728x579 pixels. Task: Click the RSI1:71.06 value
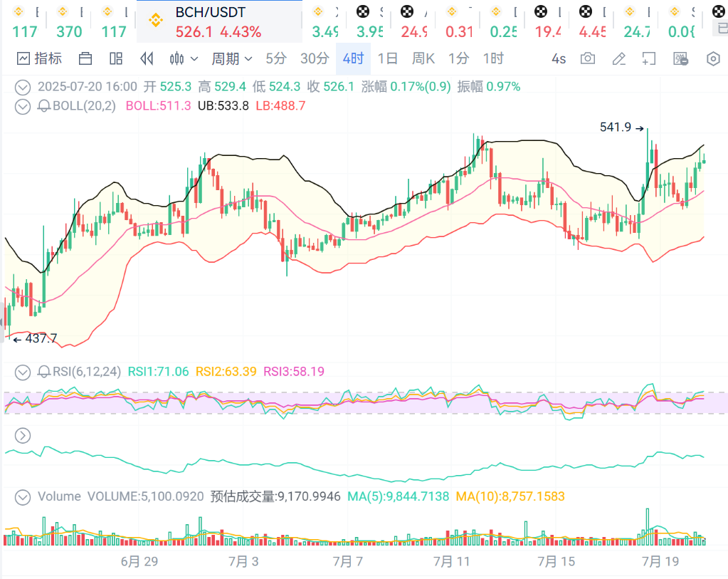(158, 372)
